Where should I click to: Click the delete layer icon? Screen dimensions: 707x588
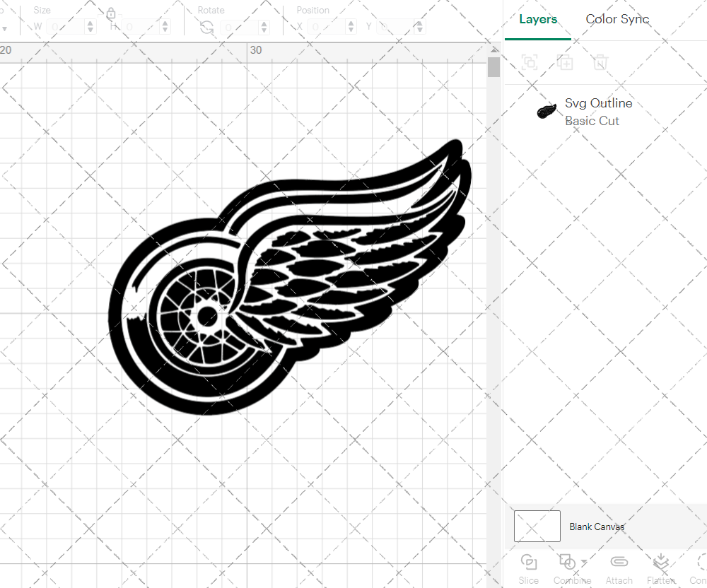[600, 62]
